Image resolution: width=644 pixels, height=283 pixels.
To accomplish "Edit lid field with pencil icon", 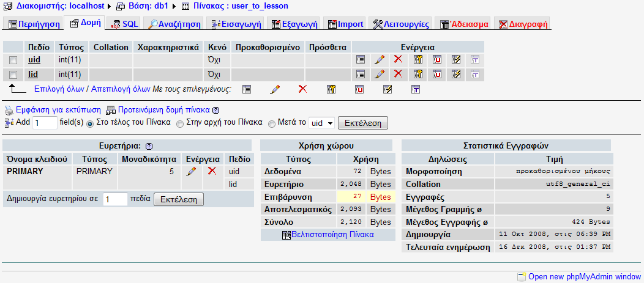I will pos(380,74).
